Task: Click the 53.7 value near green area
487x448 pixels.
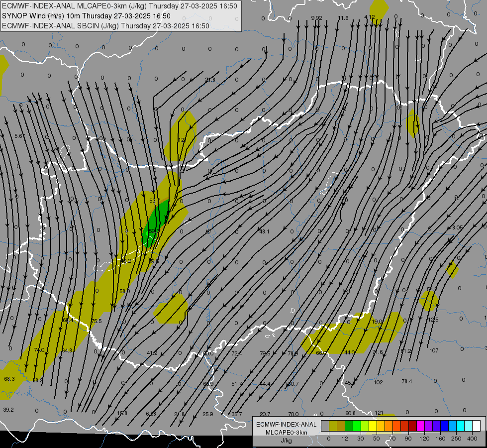Action: (154, 201)
